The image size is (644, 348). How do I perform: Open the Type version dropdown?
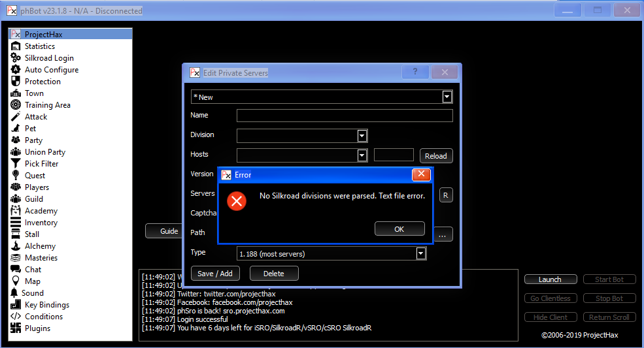pyautogui.click(x=421, y=253)
